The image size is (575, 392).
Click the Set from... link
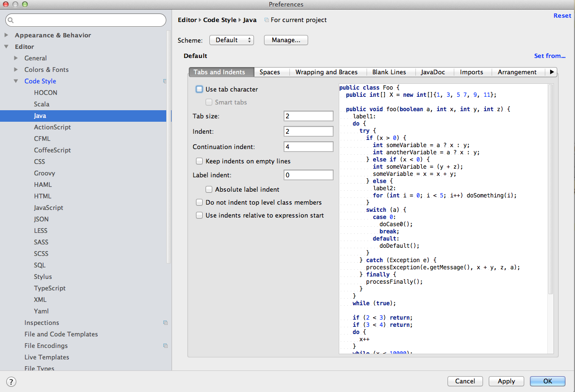(x=550, y=56)
